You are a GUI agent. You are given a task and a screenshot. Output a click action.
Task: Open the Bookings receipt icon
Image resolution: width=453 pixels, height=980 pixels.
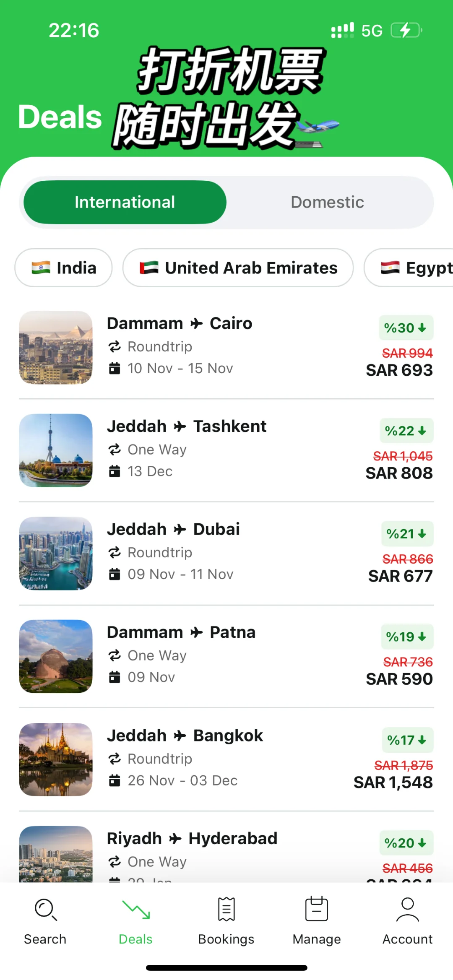226,910
